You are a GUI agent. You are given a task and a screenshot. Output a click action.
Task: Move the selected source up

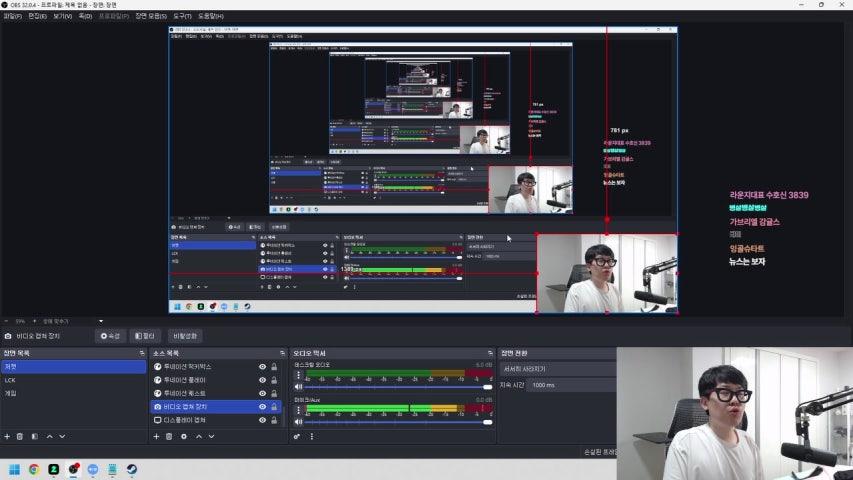click(x=198, y=436)
